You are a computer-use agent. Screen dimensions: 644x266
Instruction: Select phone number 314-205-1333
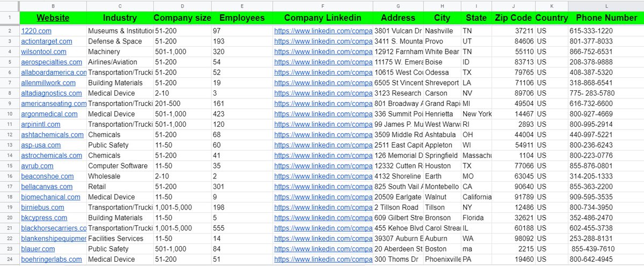606,176
